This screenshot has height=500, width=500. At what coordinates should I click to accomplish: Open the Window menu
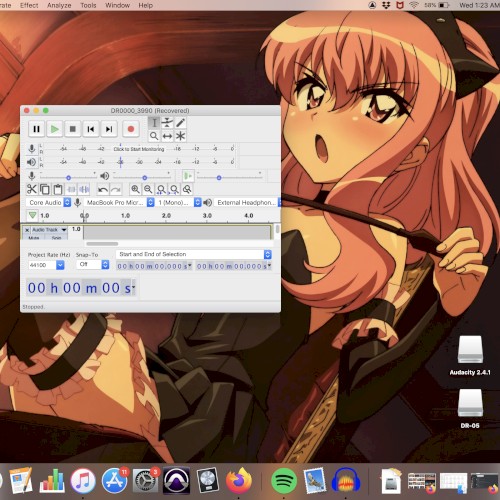pos(117,5)
